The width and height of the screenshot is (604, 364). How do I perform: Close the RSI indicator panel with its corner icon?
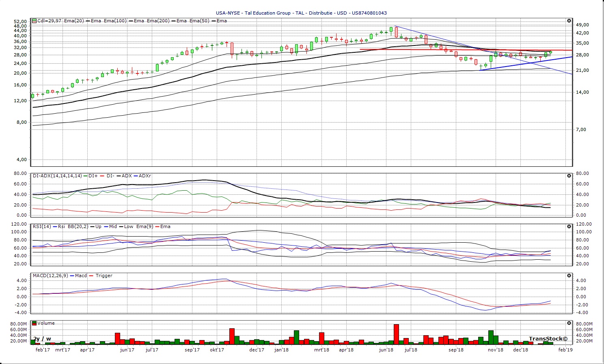[569, 226]
